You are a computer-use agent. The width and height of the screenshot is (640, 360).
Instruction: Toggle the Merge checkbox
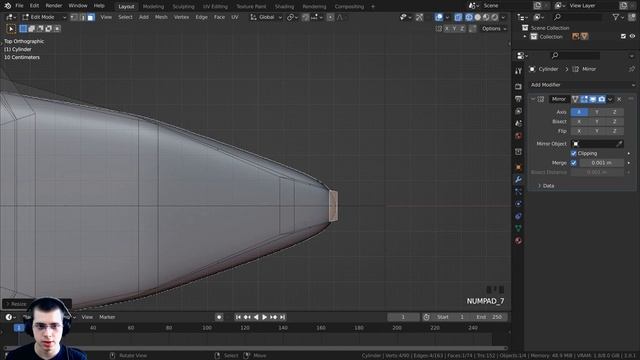[x=573, y=163]
